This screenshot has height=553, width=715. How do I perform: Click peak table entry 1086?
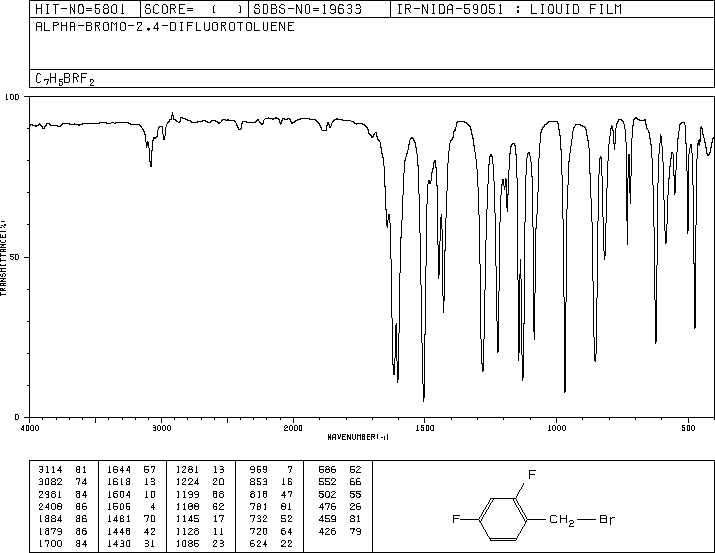coord(188,543)
